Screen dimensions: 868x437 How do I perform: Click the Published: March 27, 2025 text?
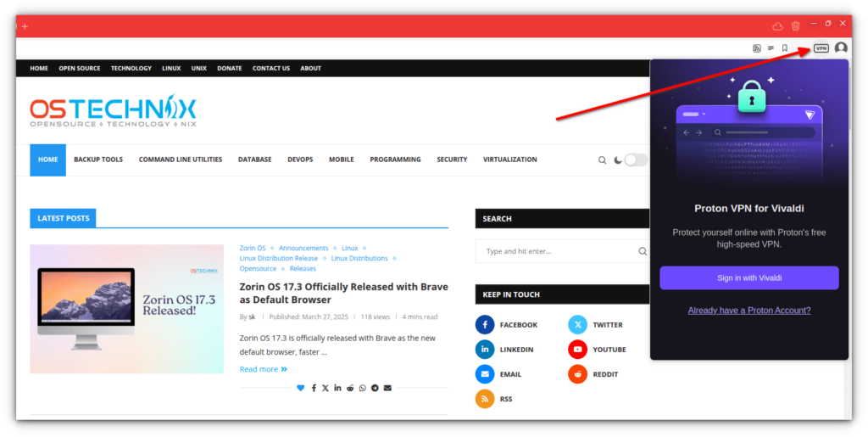click(x=309, y=317)
